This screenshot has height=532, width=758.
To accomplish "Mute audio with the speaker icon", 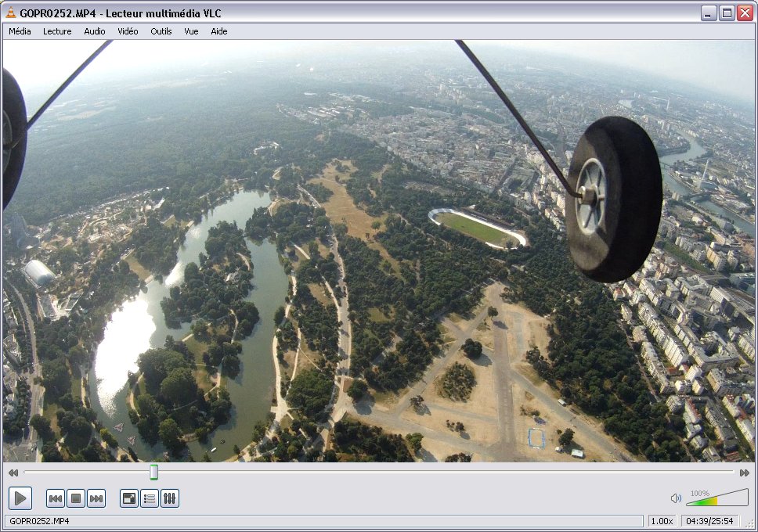I will (x=676, y=498).
